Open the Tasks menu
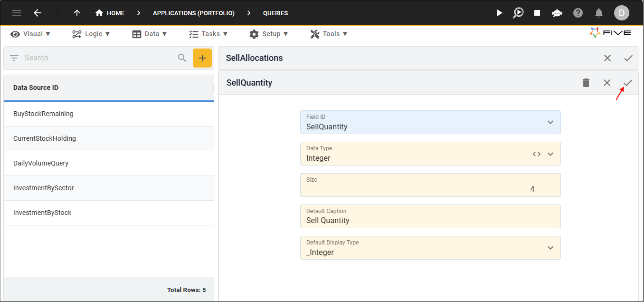Viewport: 644px width, 302px height. tap(208, 34)
